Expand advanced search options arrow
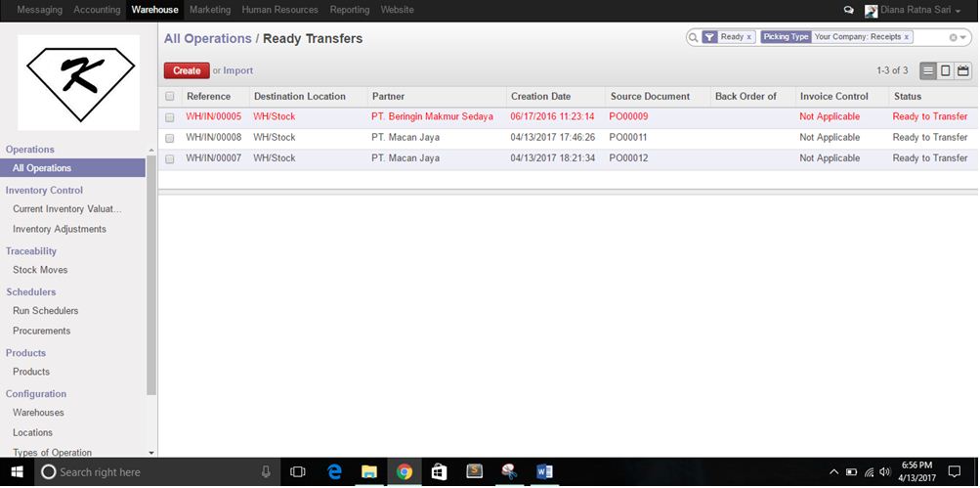Image resolution: width=980 pixels, height=488 pixels. [965, 37]
